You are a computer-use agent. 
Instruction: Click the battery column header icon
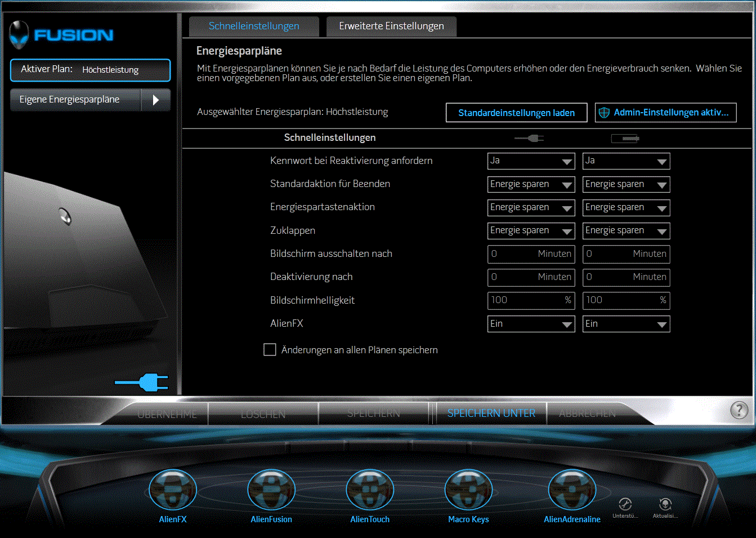pos(625,138)
